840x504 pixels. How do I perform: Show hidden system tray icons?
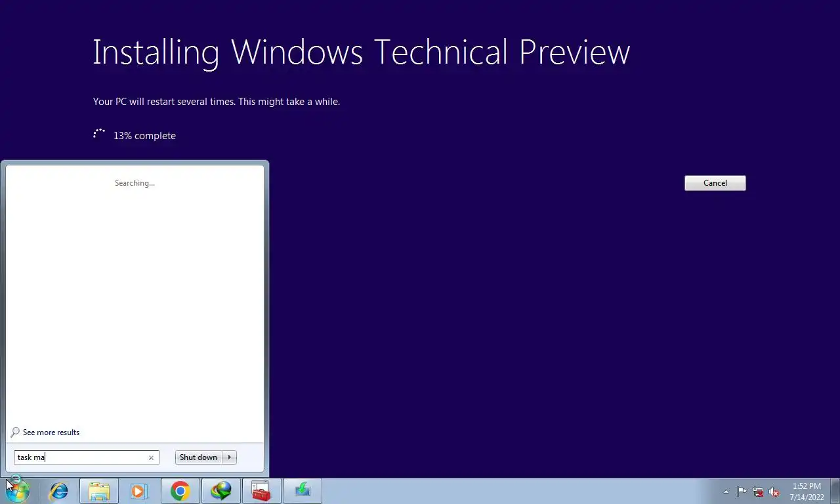pos(726,492)
